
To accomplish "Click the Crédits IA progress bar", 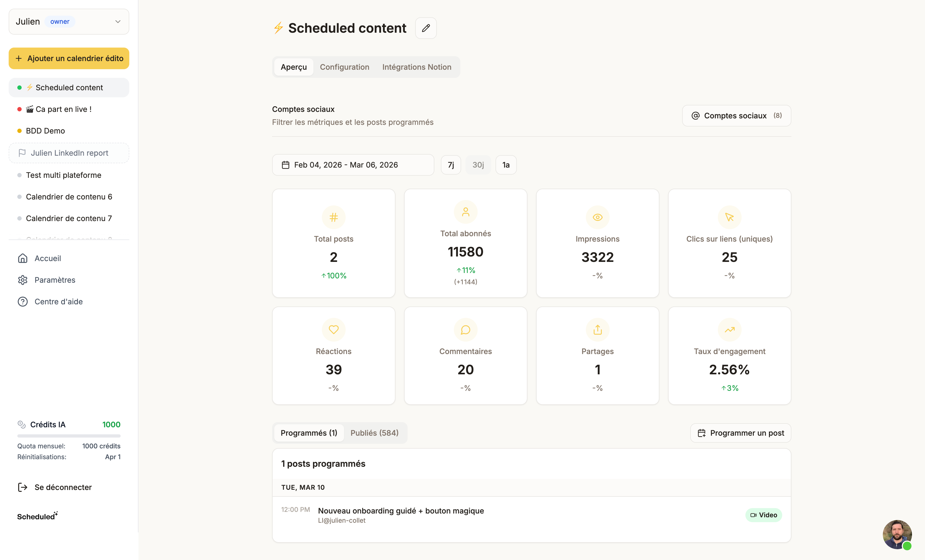I will click(x=69, y=436).
